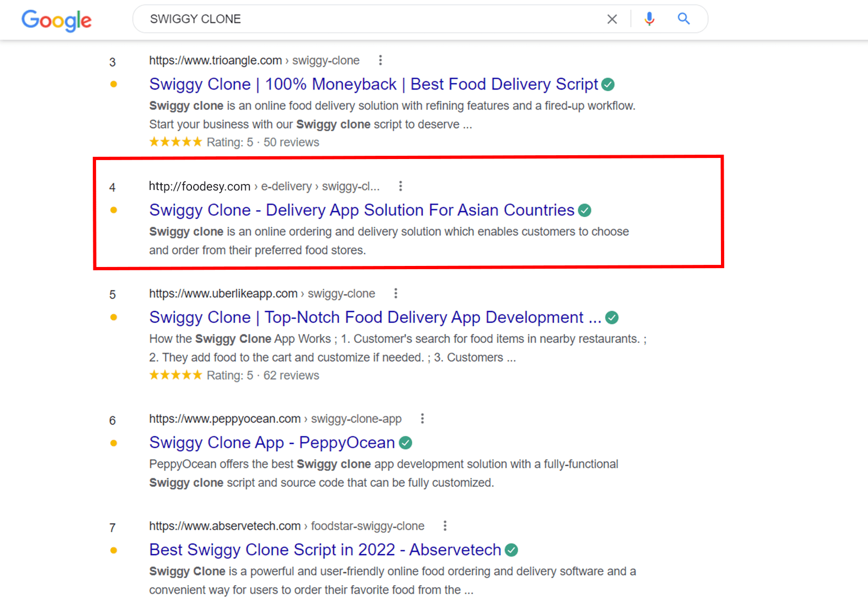Open the three-dot menu beside the Abservetech result

(x=445, y=525)
